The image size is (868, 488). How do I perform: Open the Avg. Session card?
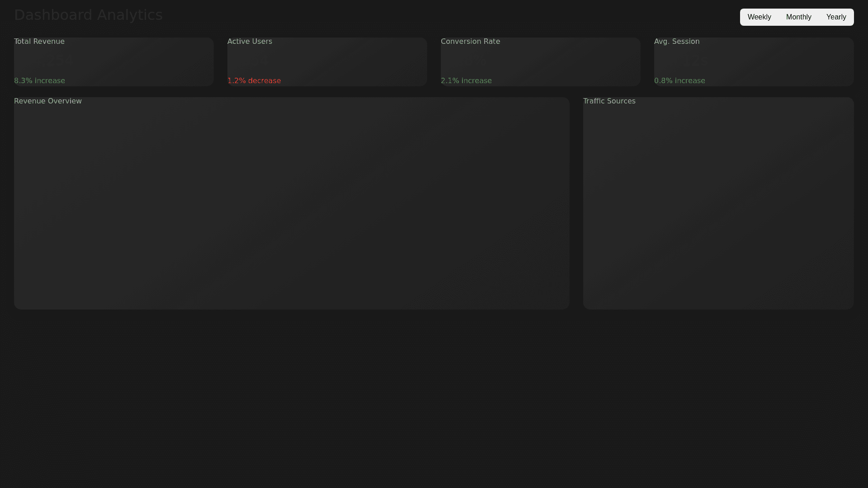(x=754, y=62)
